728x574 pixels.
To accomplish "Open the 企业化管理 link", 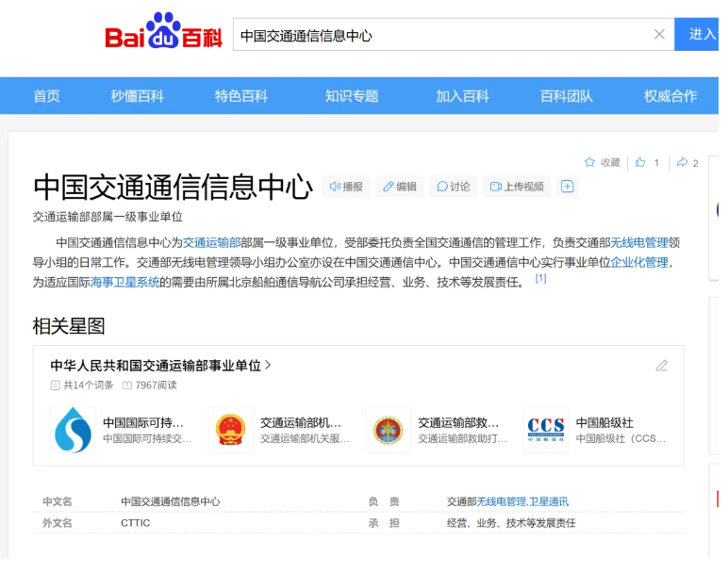I will pos(639,263).
